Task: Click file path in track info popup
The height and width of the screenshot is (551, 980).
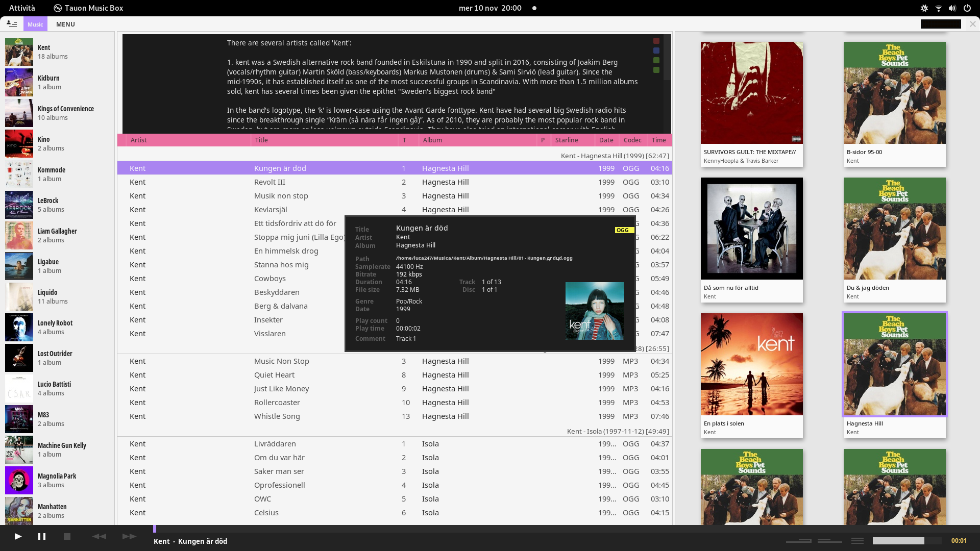Action: (x=484, y=258)
